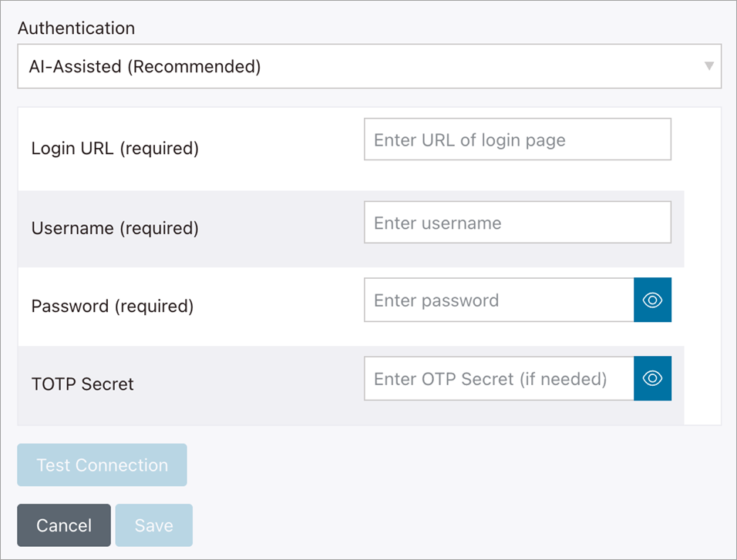Select the AI-Assisted (Recommended) text
Viewport: 737px width, 560px height.
[145, 66]
